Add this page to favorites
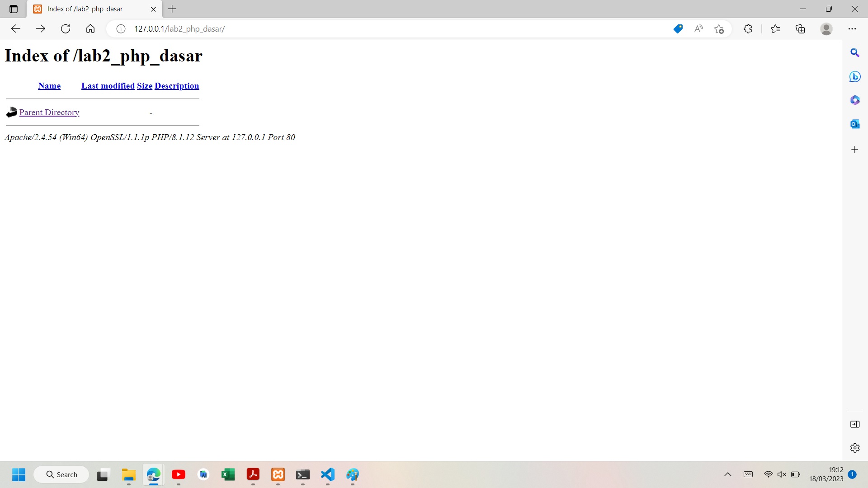Viewport: 868px width, 488px height. (719, 28)
